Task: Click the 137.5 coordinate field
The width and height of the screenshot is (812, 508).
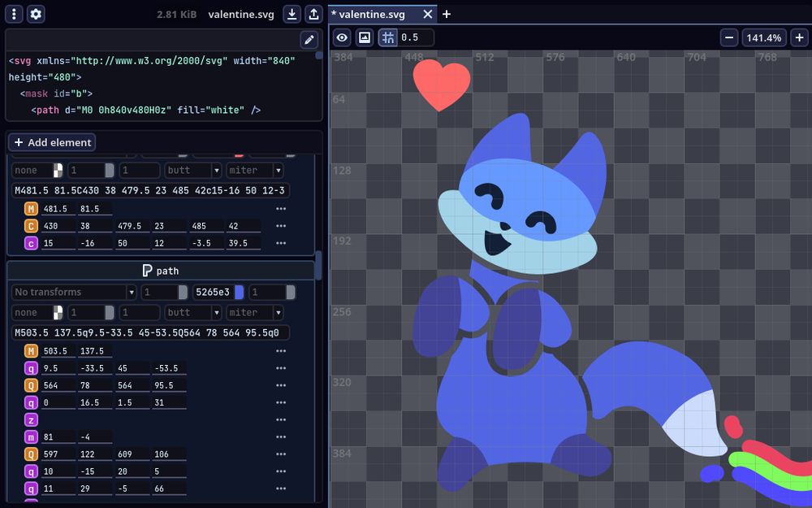Action: tap(95, 351)
